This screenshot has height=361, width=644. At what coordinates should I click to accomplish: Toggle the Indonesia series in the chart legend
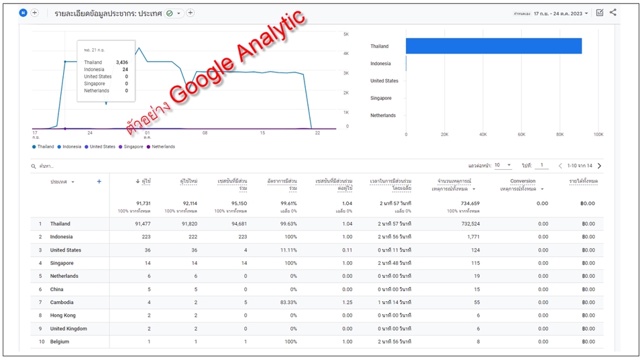pyautogui.click(x=69, y=147)
